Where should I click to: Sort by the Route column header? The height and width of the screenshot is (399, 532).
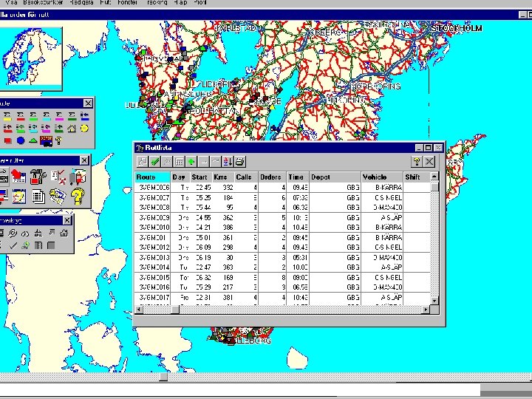[152, 177]
